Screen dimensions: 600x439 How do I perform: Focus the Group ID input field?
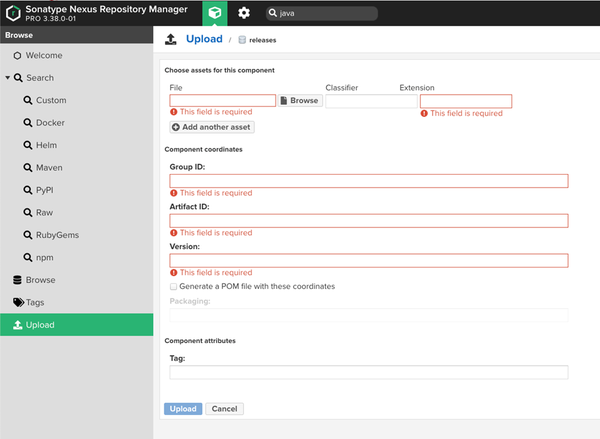tap(369, 181)
